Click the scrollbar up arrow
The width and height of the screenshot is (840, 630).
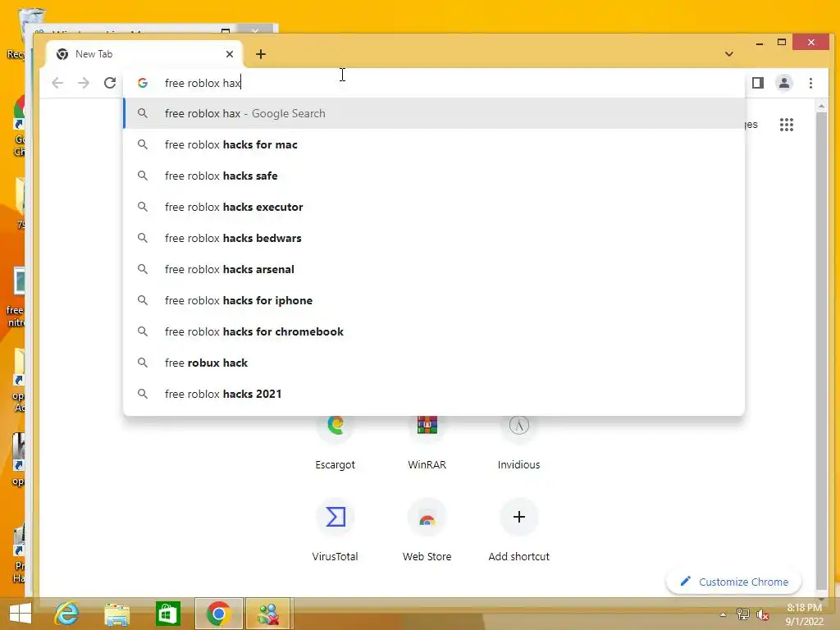point(821,106)
